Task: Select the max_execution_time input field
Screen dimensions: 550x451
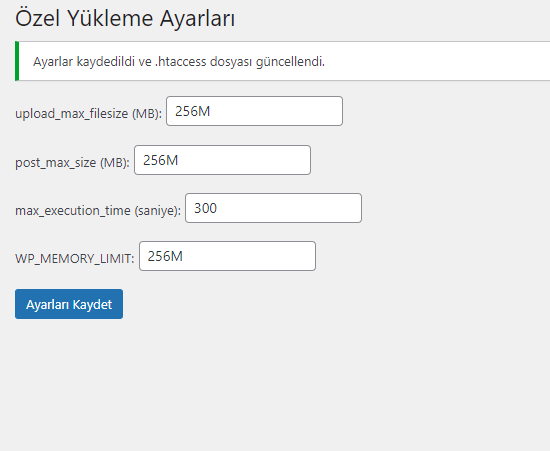Action: 273,208
